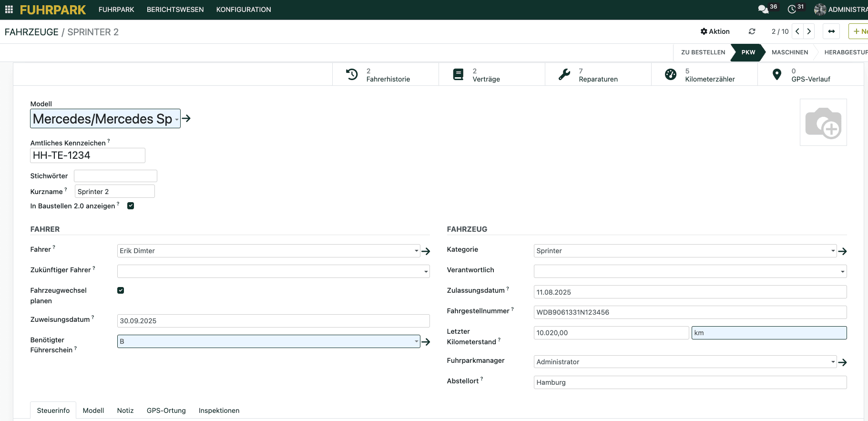
Task: Switch to the Modell tab
Action: pyautogui.click(x=93, y=411)
